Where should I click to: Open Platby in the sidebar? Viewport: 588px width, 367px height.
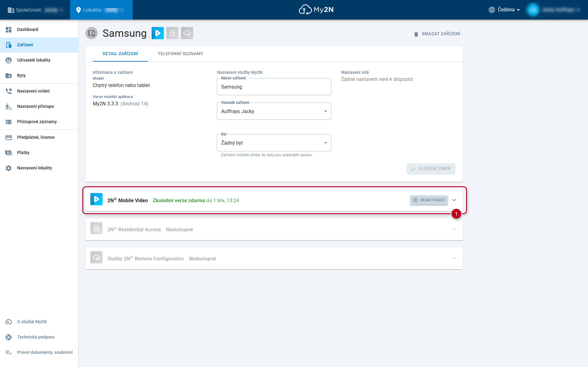(x=39, y=153)
